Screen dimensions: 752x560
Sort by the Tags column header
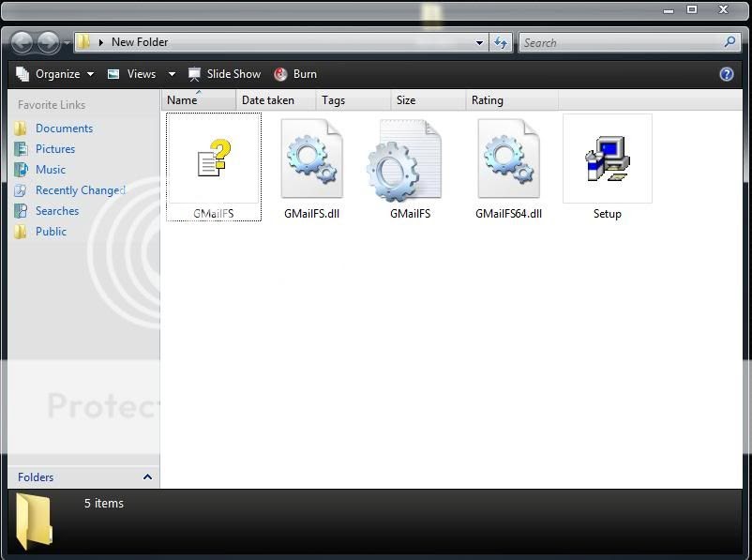tap(353, 100)
